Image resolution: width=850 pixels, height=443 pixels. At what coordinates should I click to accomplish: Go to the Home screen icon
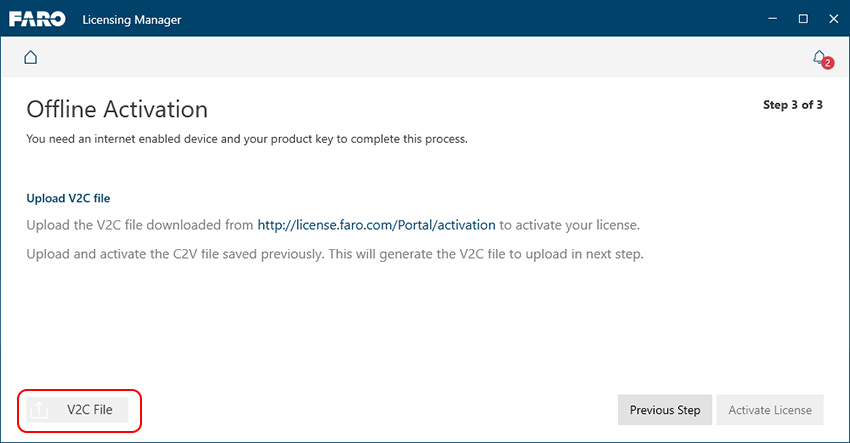30,57
